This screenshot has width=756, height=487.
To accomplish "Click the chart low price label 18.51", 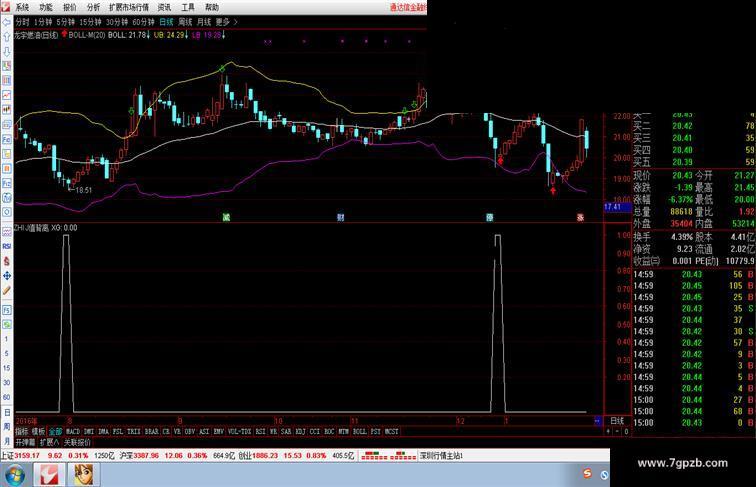I will tap(83, 190).
